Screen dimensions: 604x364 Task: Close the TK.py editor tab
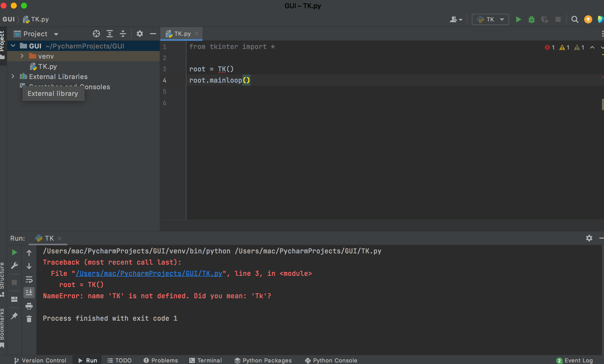(x=196, y=34)
